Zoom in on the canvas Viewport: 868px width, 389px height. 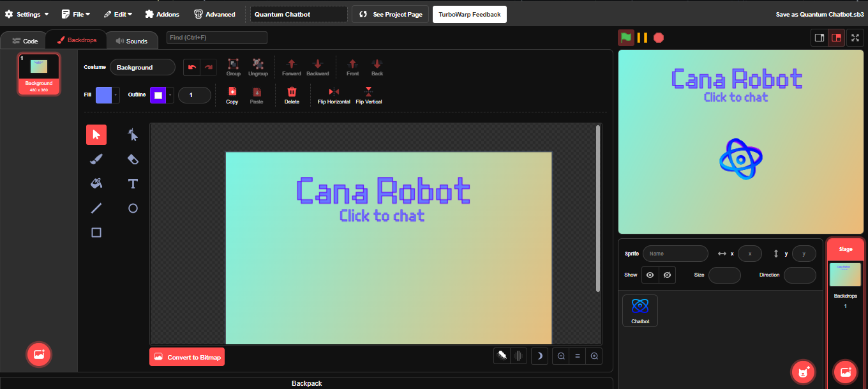coord(594,356)
